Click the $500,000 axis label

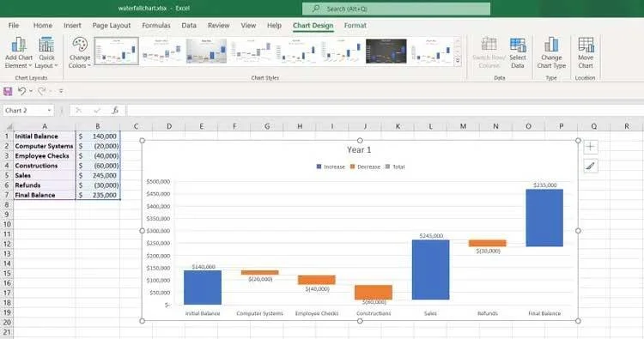pos(158,181)
